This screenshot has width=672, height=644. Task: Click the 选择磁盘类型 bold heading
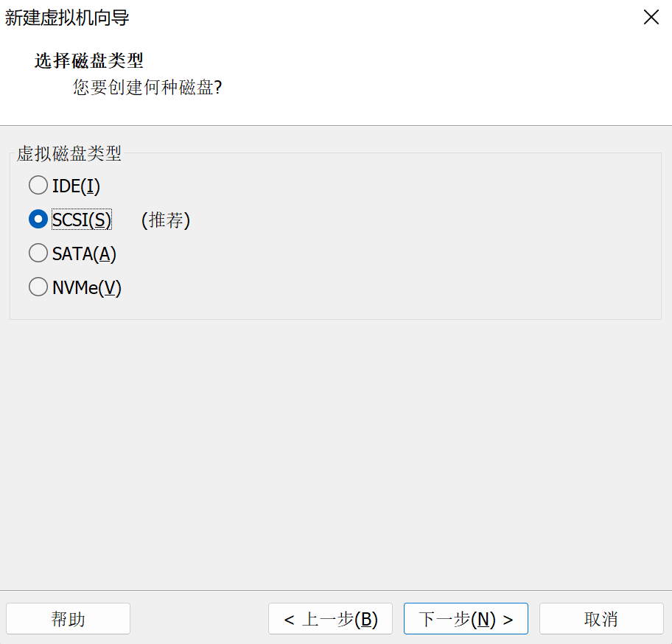pyautogui.click(x=88, y=60)
